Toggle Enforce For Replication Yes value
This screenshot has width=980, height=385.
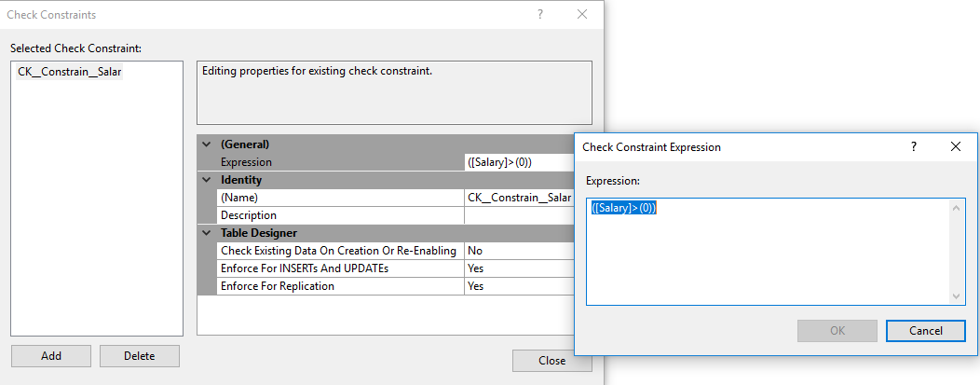point(518,286)
